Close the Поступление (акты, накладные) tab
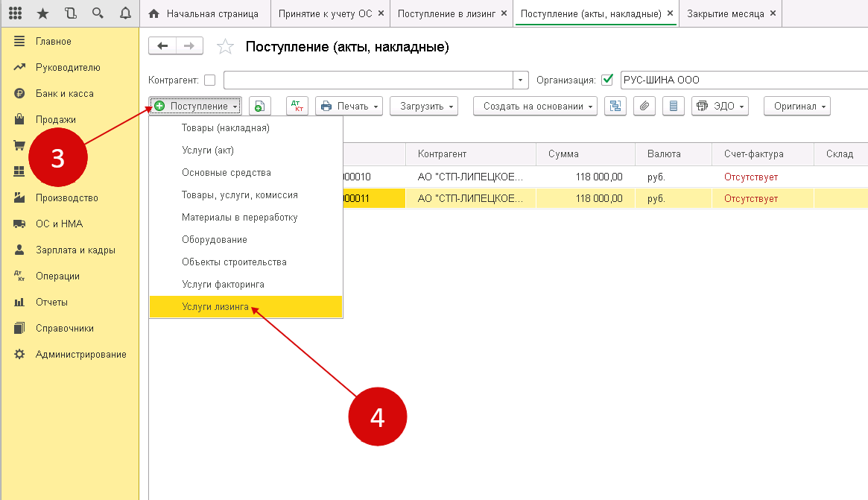Viewport: 868px width, 500px height. coord(670,13)
